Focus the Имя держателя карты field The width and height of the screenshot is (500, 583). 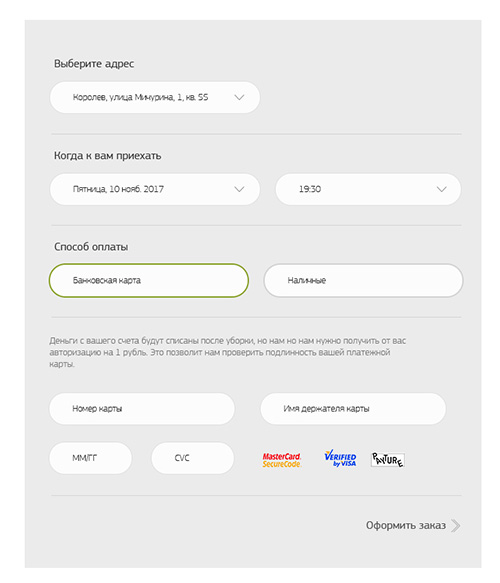coord(353,409)
